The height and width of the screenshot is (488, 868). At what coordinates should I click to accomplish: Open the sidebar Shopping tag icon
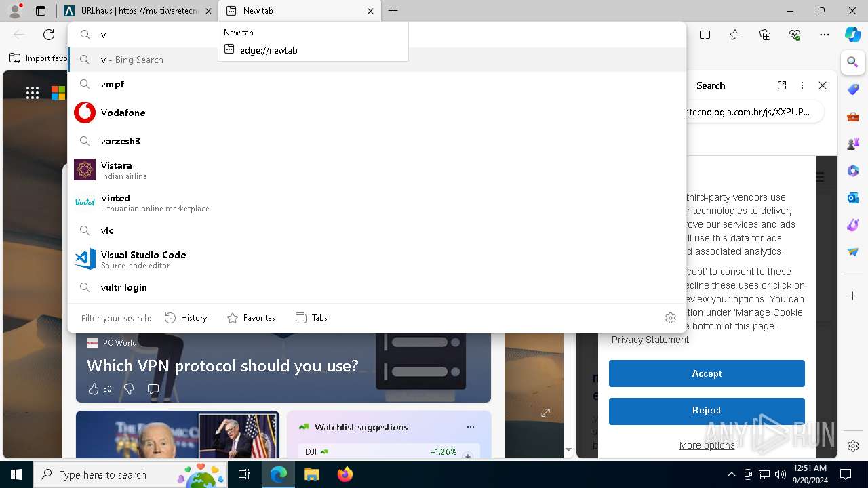pos(853,89)
